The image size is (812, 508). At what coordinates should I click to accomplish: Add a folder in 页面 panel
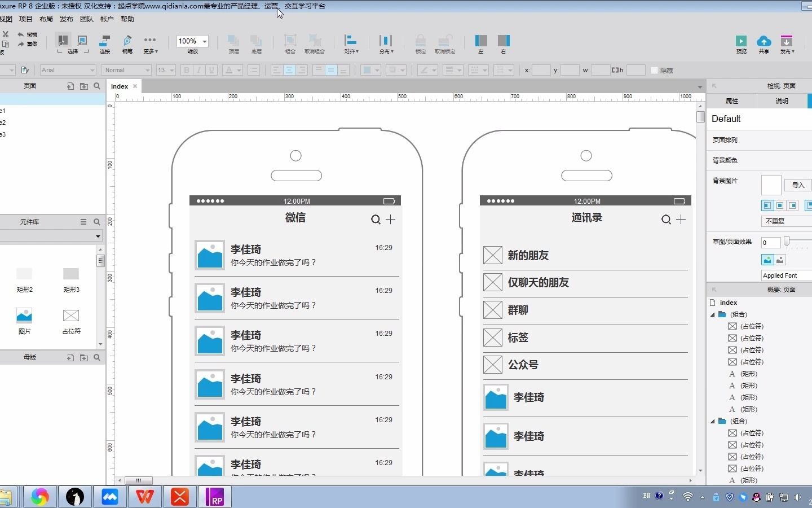point(84,86)
